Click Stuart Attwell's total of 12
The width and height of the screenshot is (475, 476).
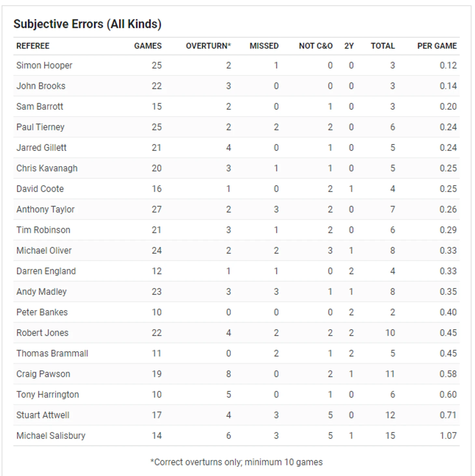pos(390,415)
